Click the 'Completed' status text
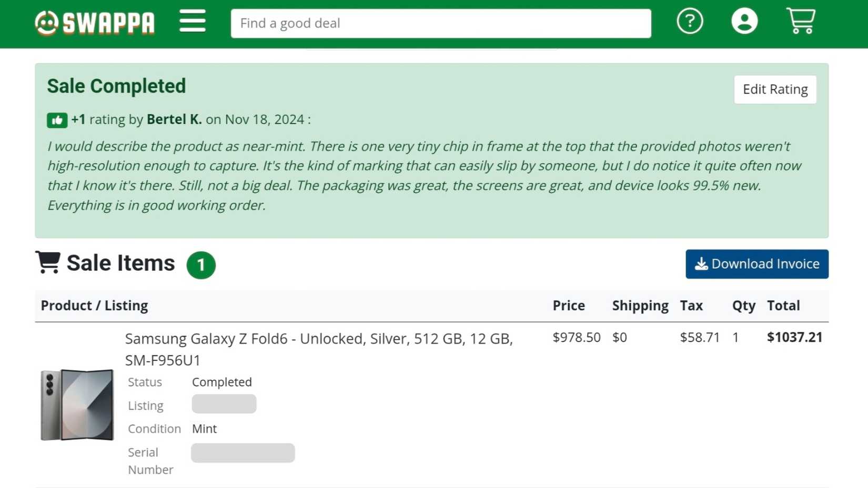This screenshot has height=488, width=868. pyautogui.click(x=221, y=382)
